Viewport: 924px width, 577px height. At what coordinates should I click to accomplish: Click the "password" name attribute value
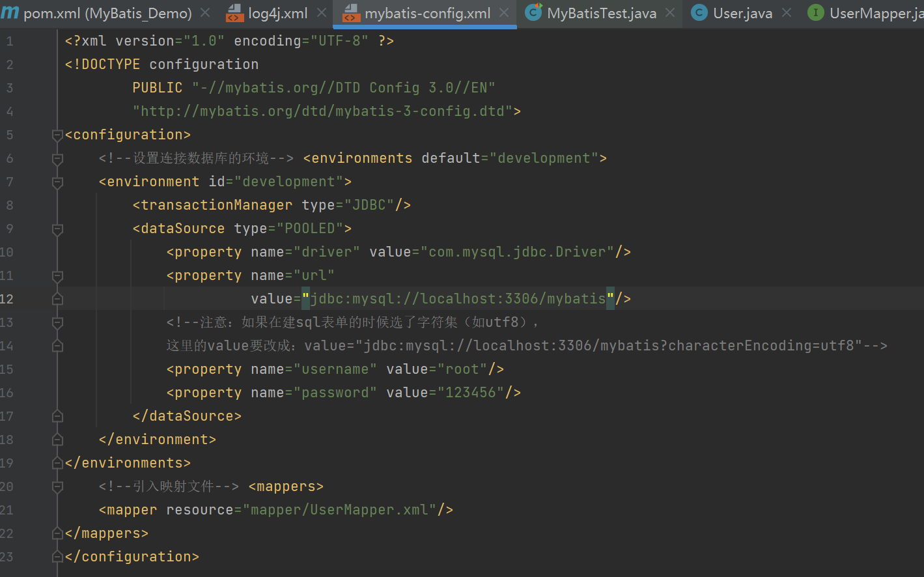tap(335, 393)
